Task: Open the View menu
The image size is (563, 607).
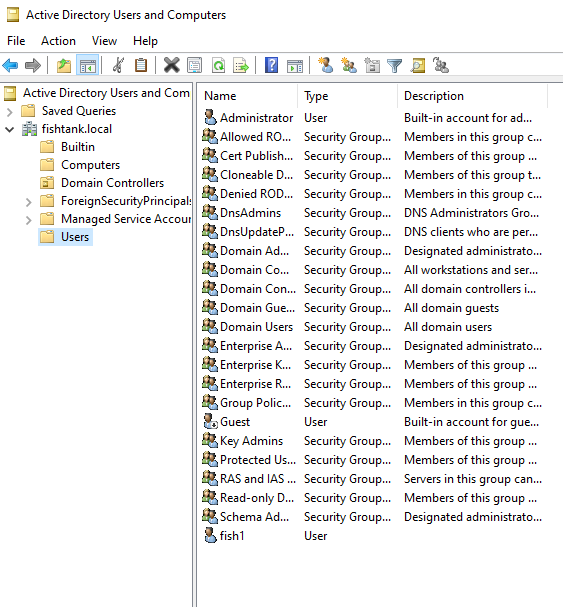Action: (104, 41)
